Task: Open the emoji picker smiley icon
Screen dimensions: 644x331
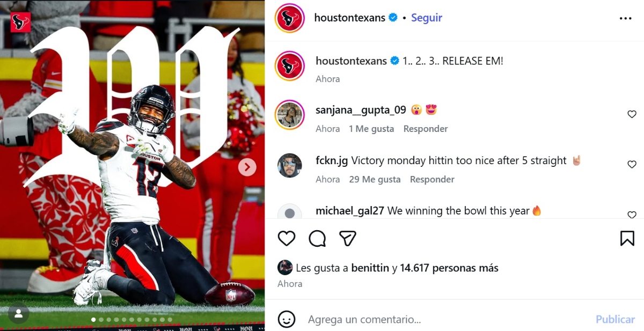Action: coord(287,319)
